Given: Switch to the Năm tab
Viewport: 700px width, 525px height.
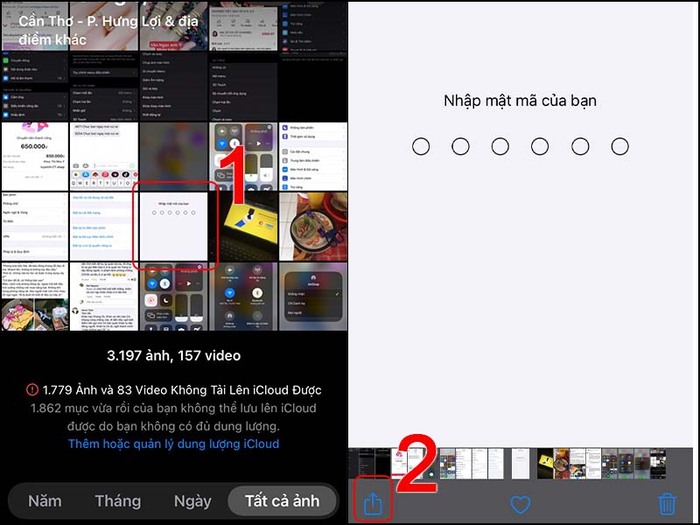Looking at the screenshot, I should [x=51, y=500].
